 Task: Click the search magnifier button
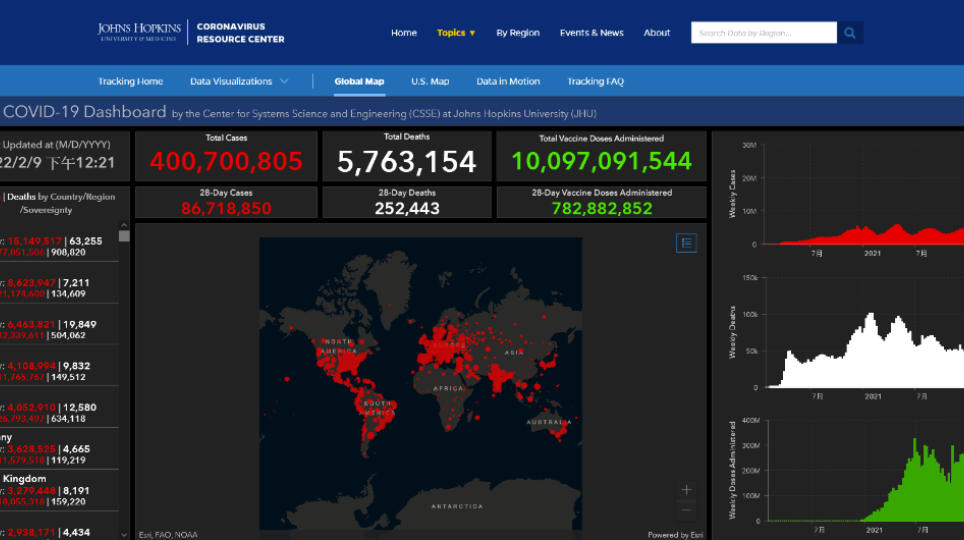[x=850, y=33]
